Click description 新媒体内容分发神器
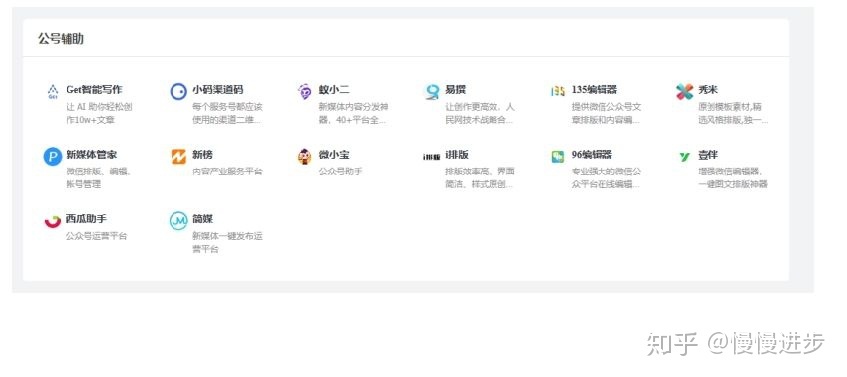 point(353,113)
